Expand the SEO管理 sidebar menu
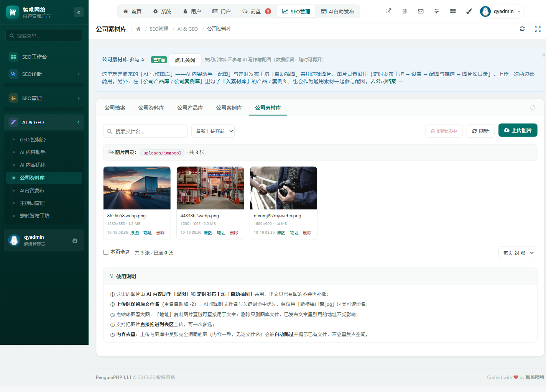546x392 pixels. 44,98
